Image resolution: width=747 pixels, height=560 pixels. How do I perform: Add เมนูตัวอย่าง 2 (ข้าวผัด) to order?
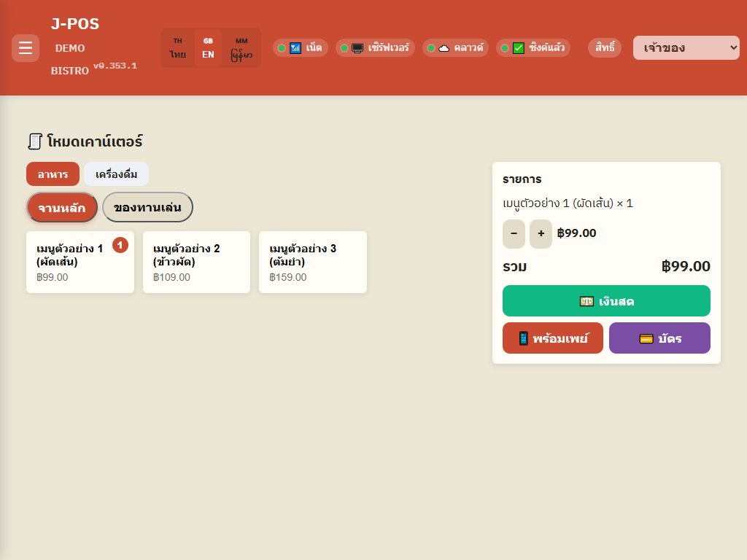coord(196,262)
